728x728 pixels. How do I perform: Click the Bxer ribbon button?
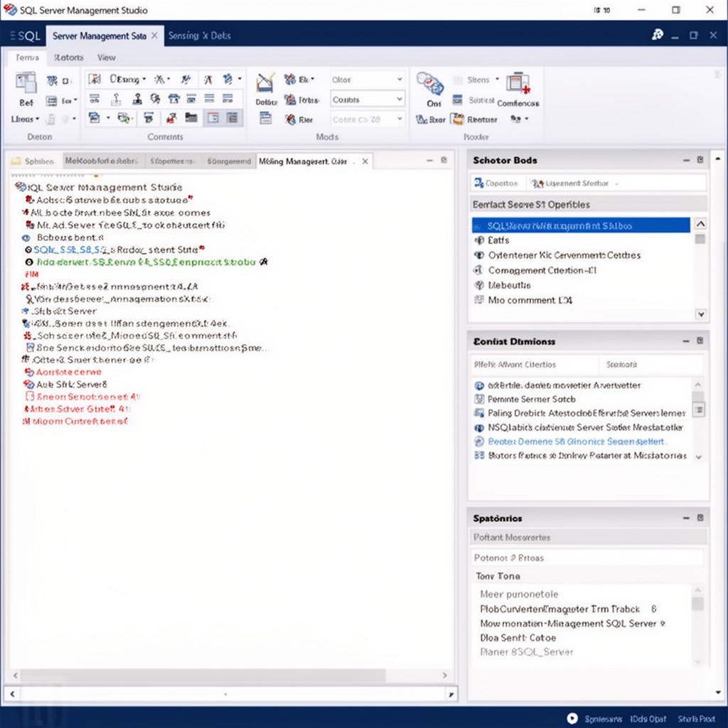pyautogui.click(x=430, y=119)
